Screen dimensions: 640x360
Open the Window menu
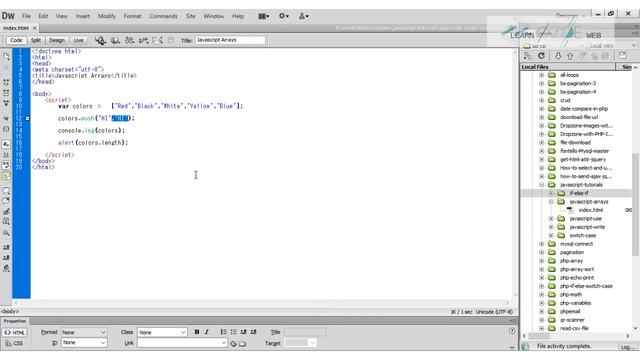coord(213,16)
